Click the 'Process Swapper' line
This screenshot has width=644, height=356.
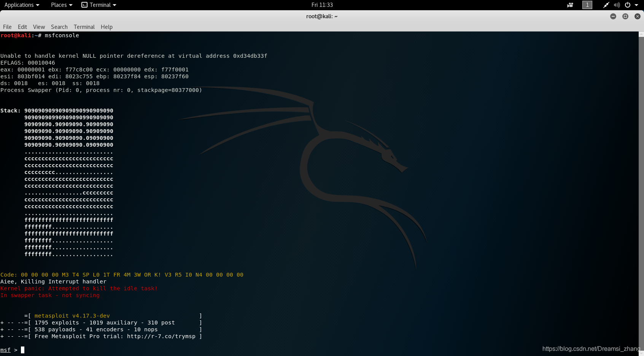pyautogui.click(x=101, y=90)
